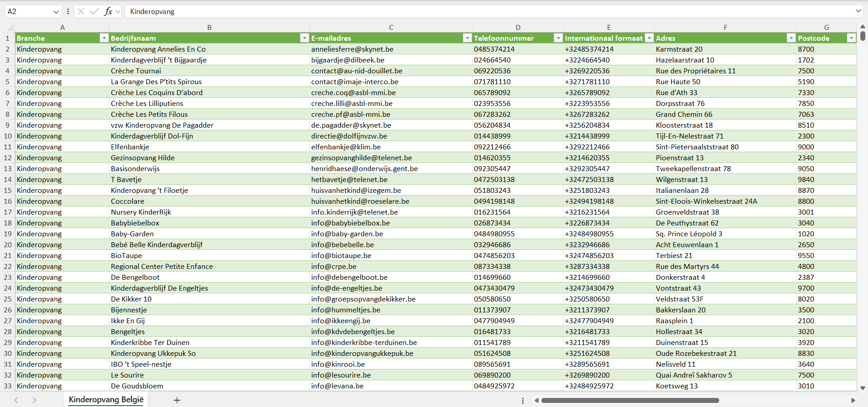Add a new sheet with plus icon
This screenshot has height=407, width=868.
click(x=177, y=400)
